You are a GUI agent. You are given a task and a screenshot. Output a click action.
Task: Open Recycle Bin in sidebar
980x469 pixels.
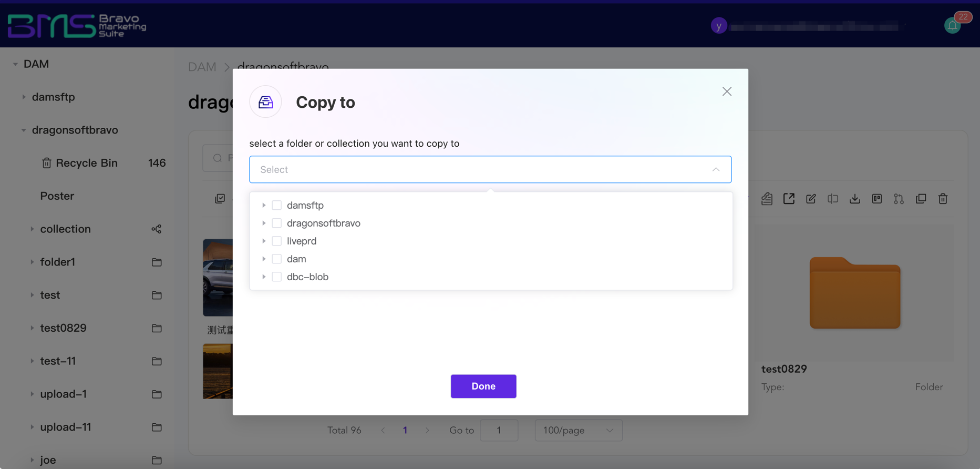pos(87,163)
